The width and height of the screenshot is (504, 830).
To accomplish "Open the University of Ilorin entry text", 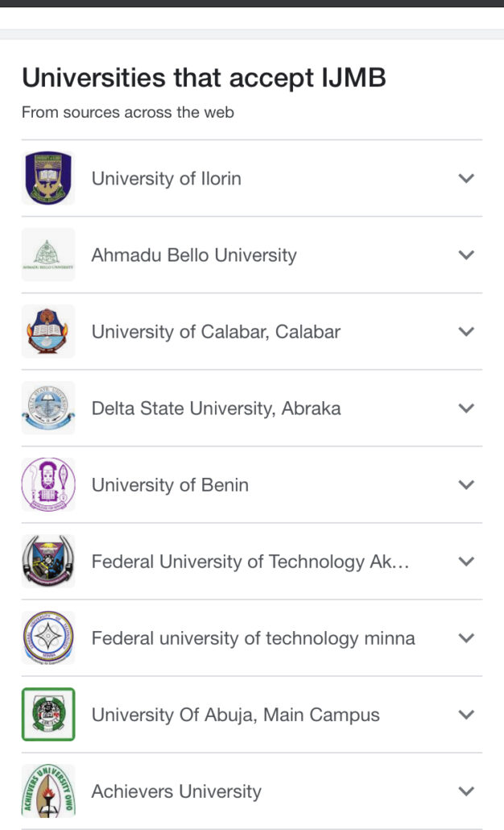I will tap(167, 178).
